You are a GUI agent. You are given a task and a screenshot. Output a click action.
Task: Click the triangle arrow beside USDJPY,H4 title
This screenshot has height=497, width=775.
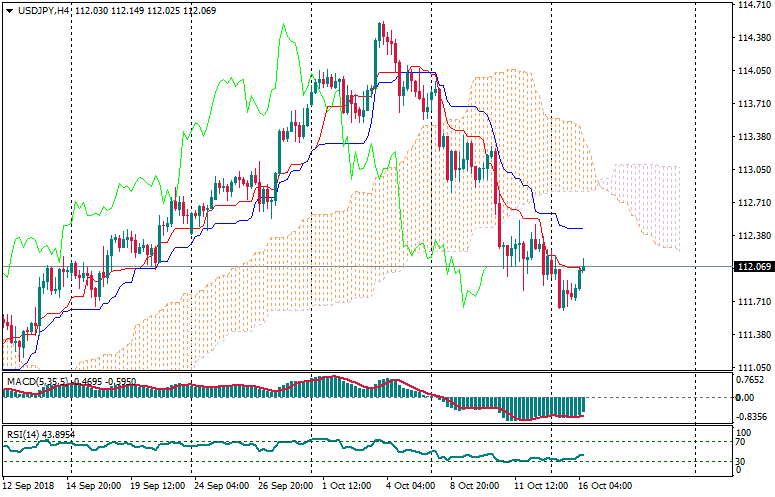tap(9, 10)
